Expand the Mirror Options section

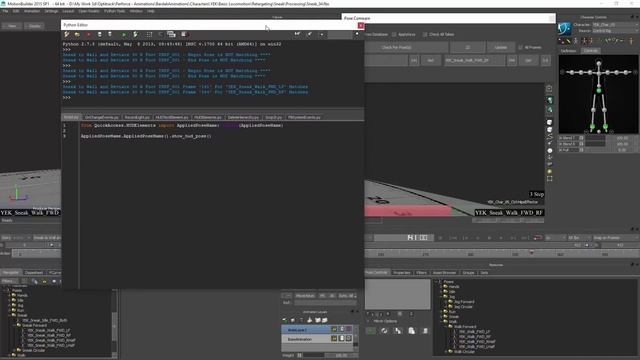coord(369,321)
